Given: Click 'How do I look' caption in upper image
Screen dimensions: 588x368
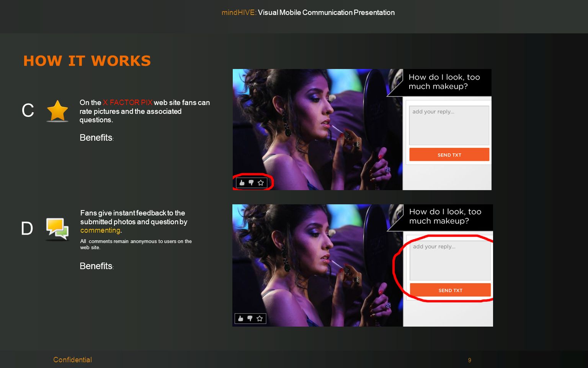Looking at the screenshot, I should coord(444,82).
